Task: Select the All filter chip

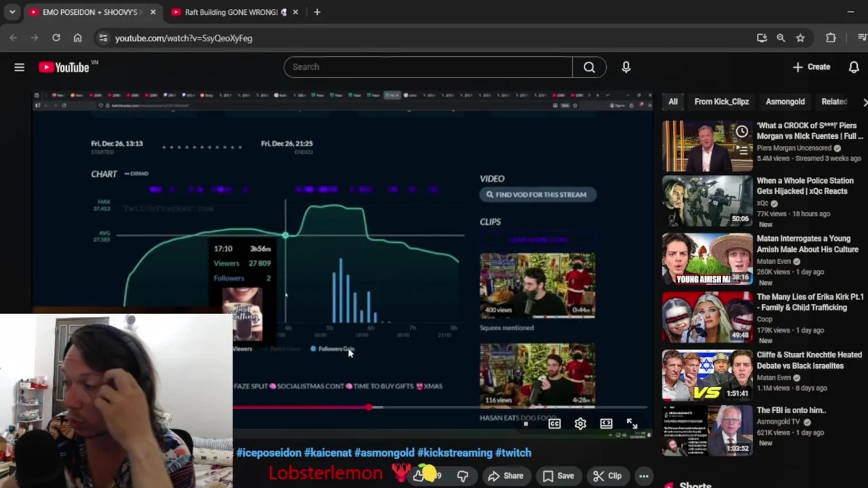Action: tap(673, 102)
